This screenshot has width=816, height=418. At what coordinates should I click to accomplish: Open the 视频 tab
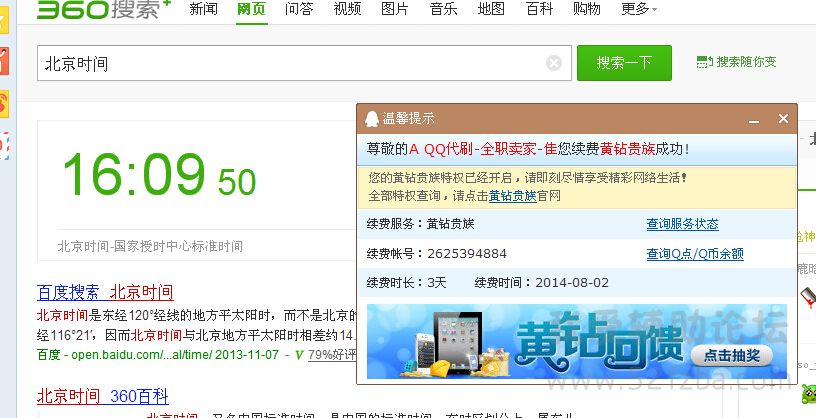(347, 9)
